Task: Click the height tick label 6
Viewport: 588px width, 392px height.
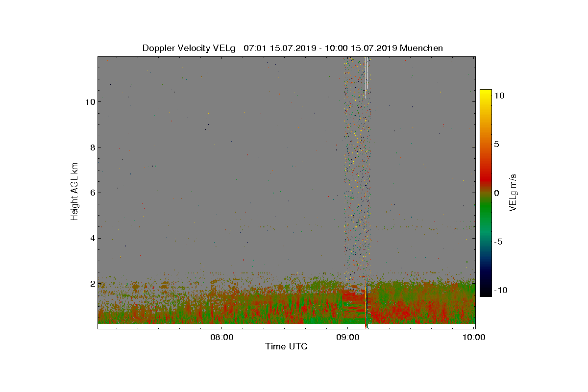Action: click(x=92, y=193)
